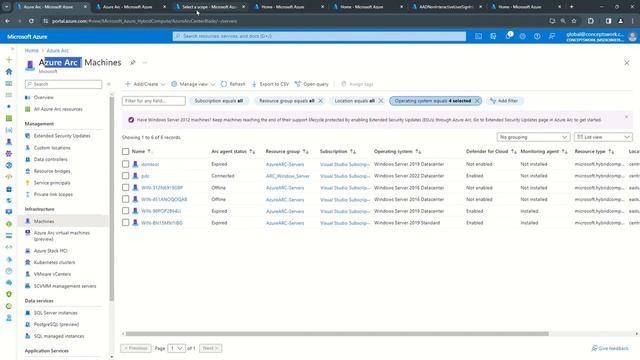Viewport: 640px width, 360px height.
Task: Check the fifth machine row checkbox
Action: click(125, 211)
